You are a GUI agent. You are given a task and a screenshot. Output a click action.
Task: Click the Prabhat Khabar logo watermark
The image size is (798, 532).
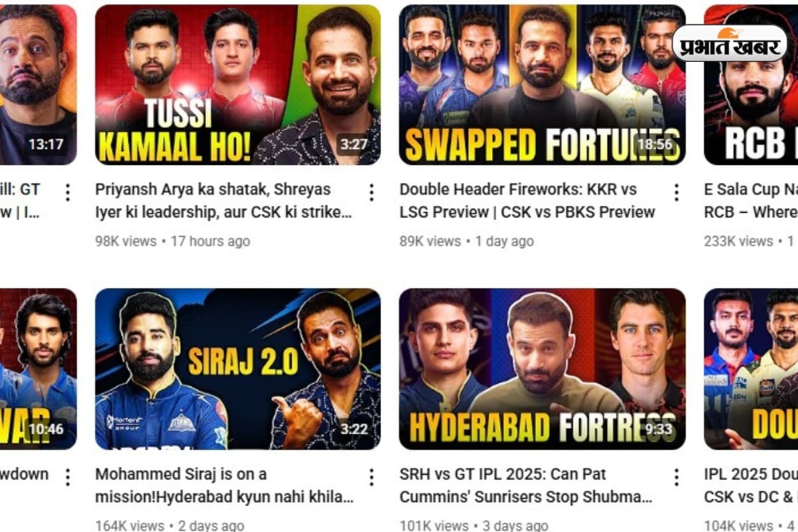tap(730, 44)
